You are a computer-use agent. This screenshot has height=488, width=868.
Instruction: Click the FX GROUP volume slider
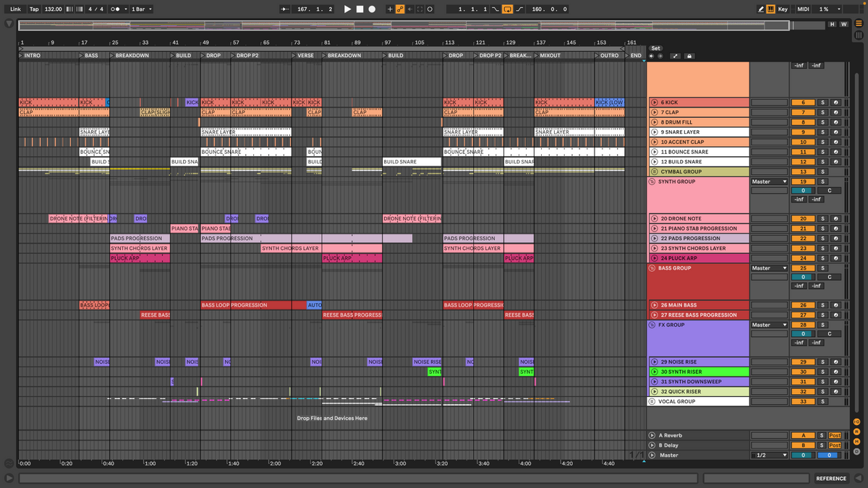[802, 335]
